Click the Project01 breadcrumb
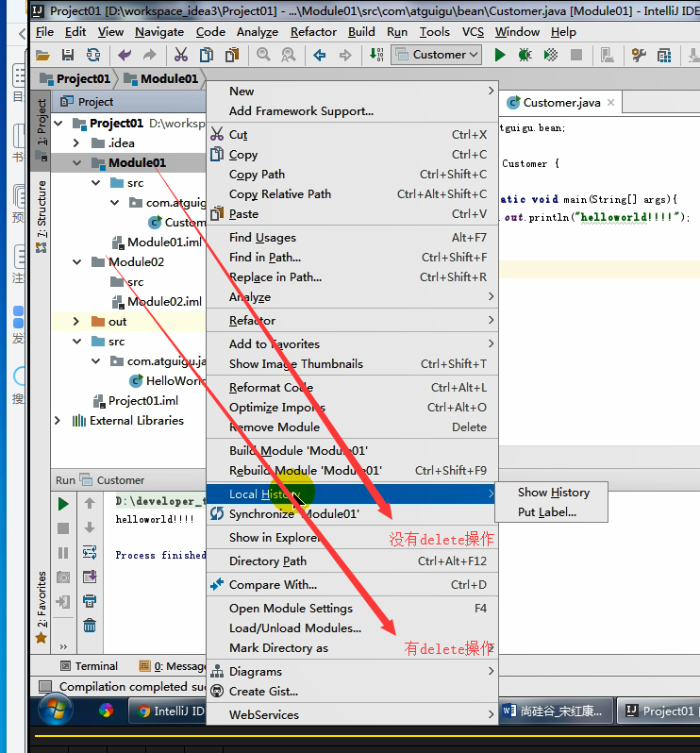 (x=75, y=78)
